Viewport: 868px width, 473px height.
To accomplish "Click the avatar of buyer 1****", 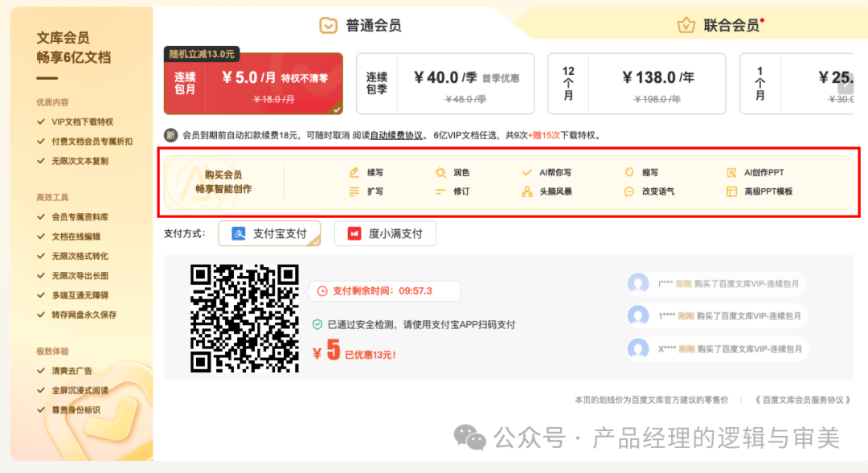I will [x=638, y=315].
